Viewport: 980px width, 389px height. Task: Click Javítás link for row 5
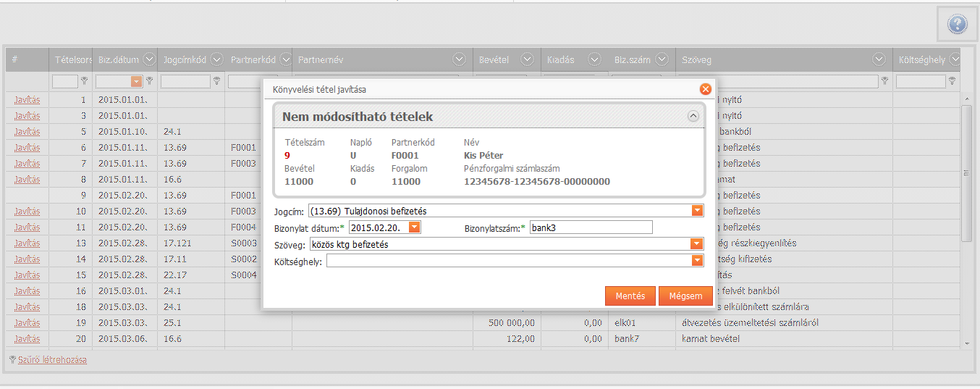28,131
